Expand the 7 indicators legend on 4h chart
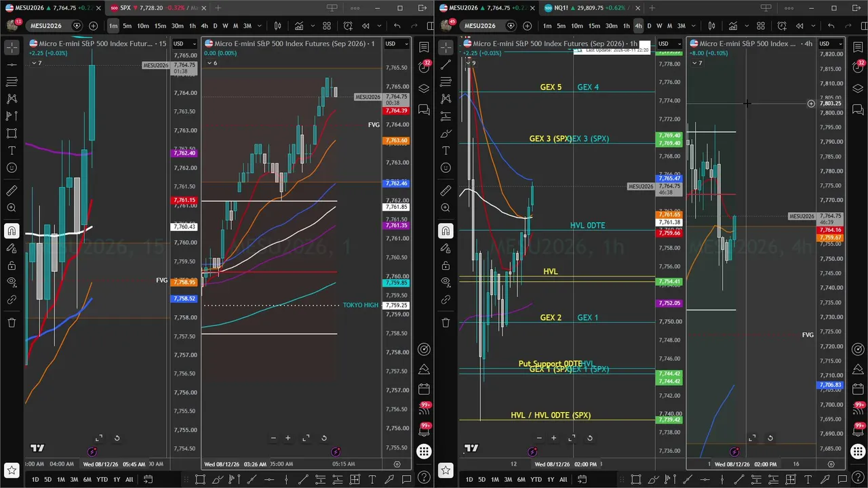Viewport: 868px width, 488px height. click(x=696, y=63)
